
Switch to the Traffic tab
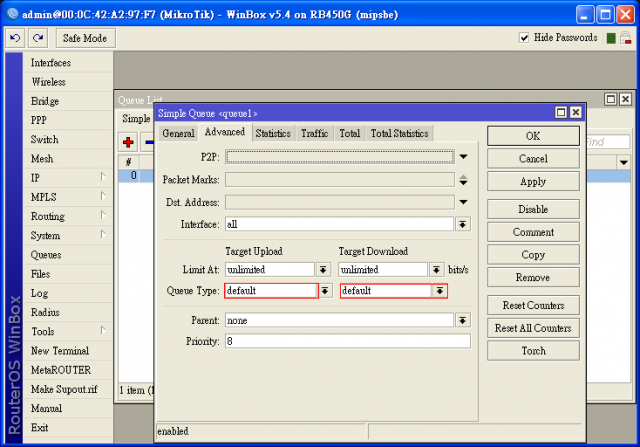(314, 133)
